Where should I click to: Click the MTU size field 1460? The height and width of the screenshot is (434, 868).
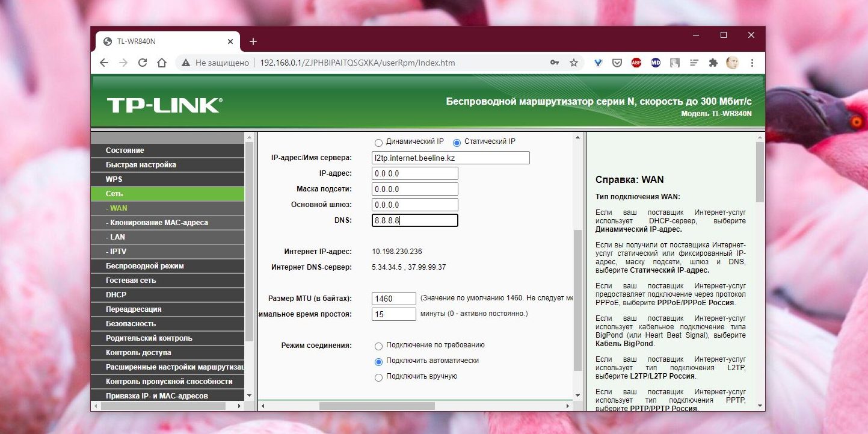394,299
